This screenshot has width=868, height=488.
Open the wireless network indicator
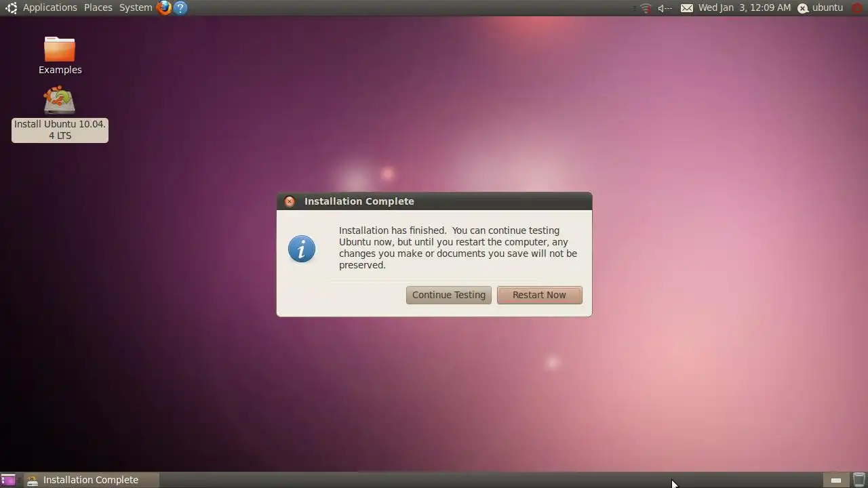pyautogui.click(x=646, y=8)
